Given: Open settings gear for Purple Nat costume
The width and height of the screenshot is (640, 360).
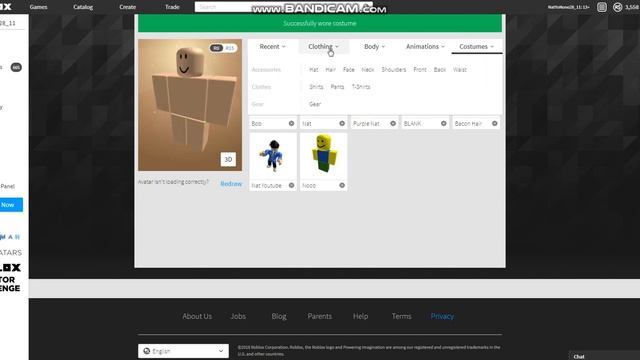Looking at the screenshot, I should tap(393, 123).
